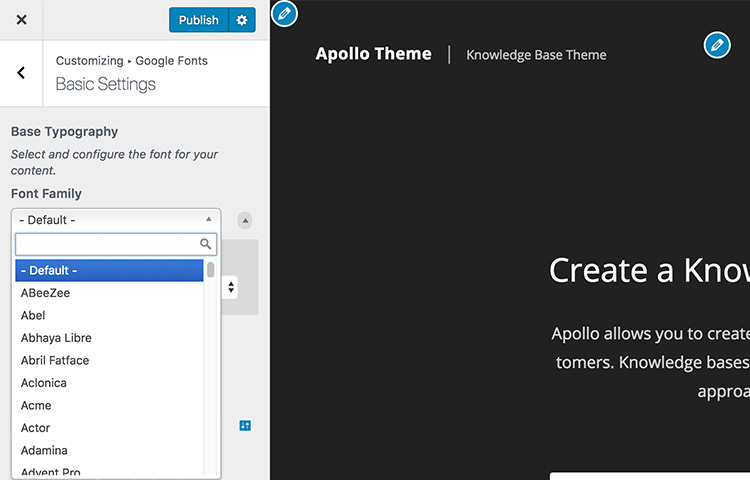Click the Knowledge Base Theme tagline
750x480 pixels.
(536, 55)
